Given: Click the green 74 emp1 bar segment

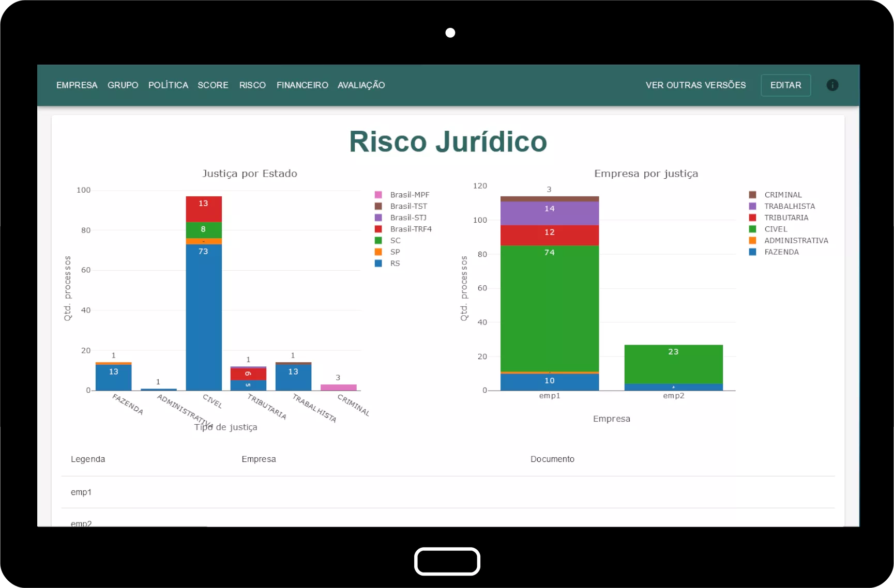Looking at the screenshot, I should tap(550, 308).
